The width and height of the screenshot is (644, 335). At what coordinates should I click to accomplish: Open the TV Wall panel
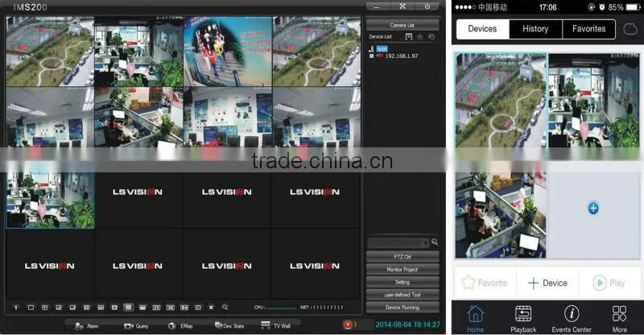point(276,326)
